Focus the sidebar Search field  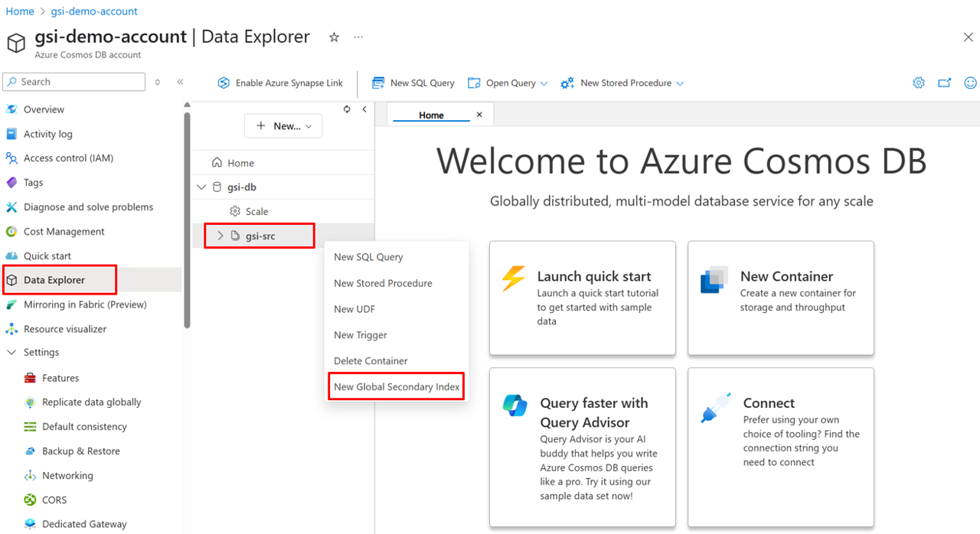[x=74, y=82]
